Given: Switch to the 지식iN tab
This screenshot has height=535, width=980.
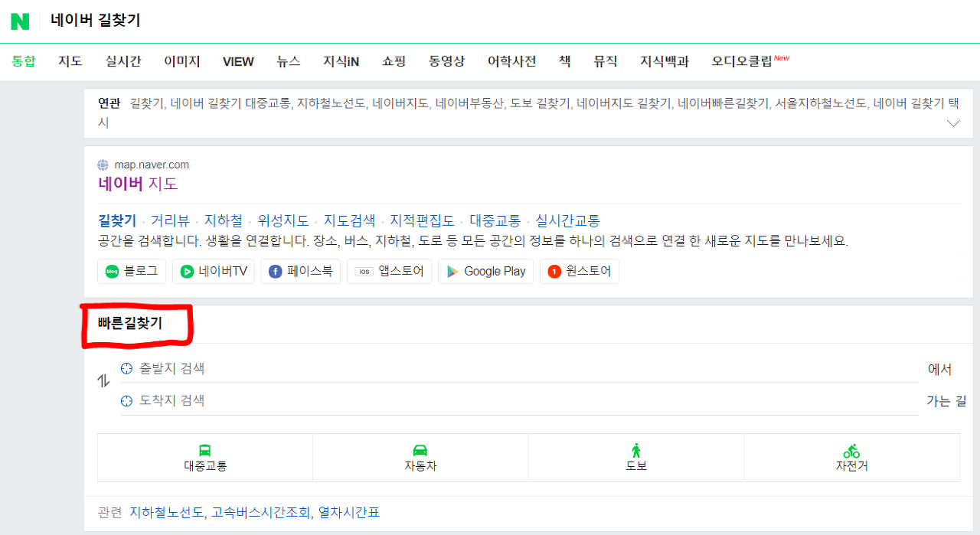Looking at the screenshot, I should 341,61.
